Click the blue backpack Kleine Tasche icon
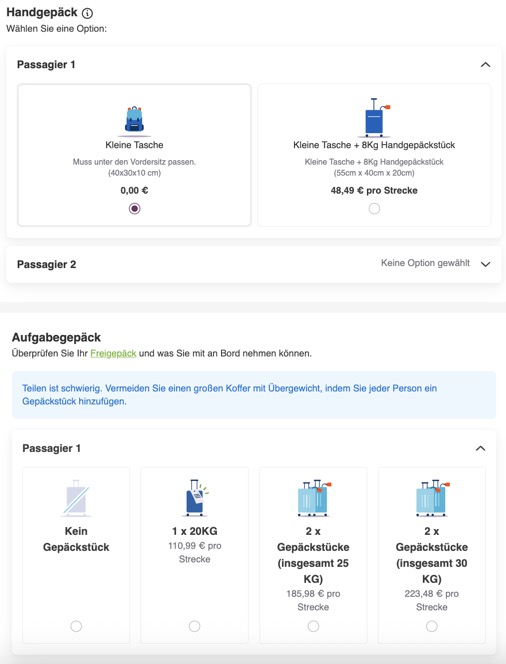506x664 pixels. (134, 120)
